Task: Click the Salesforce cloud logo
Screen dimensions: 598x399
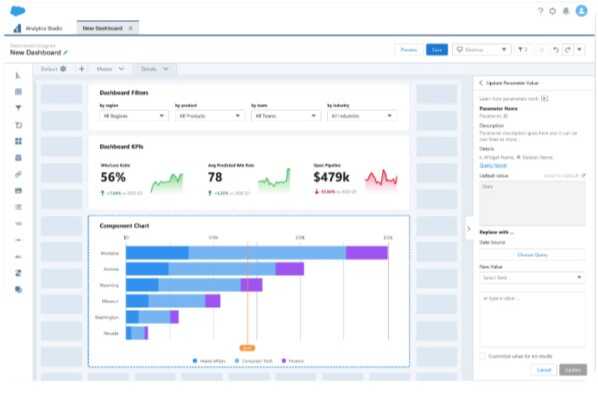Action: [18, 11]
